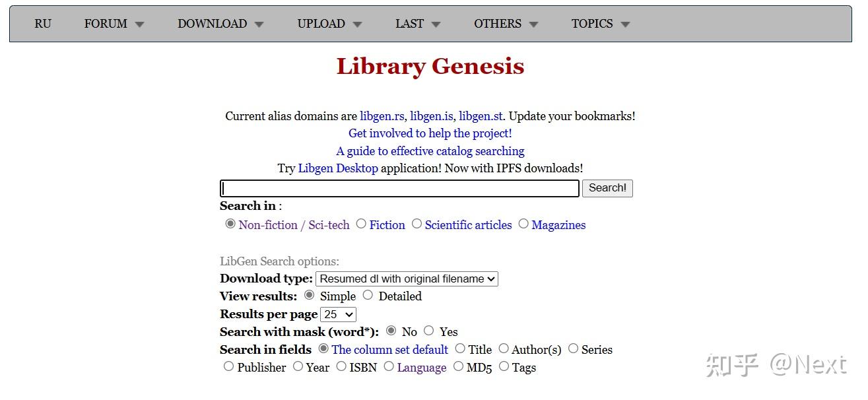The width and height of the screenshot is (868, 400).
Task: Click the Search! button
Action: click(607, 188)
